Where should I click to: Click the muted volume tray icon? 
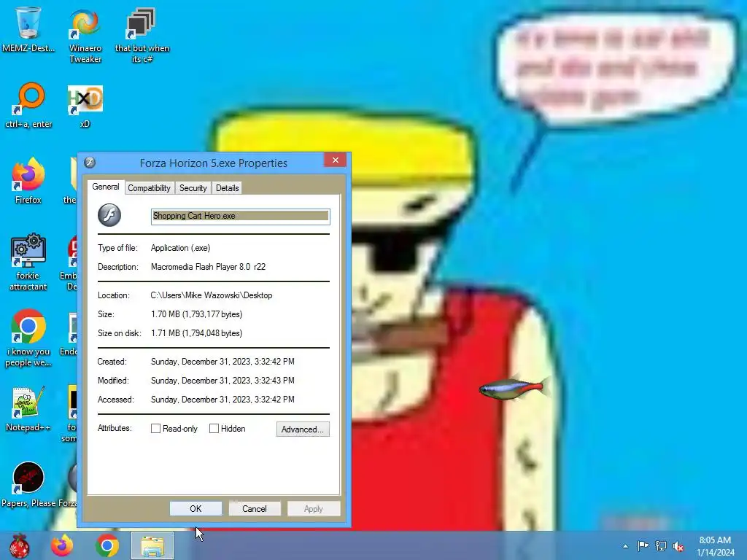[678, 546]
